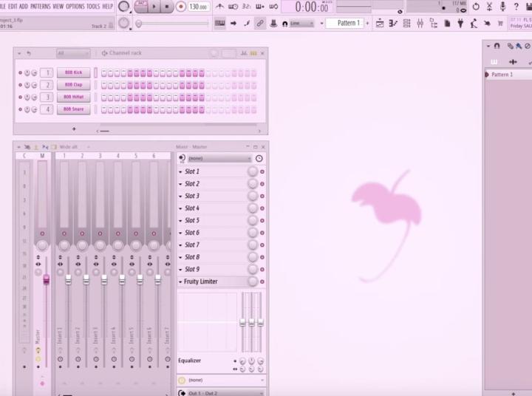The height and width of the screenshot is (396, 532).
Task: Open help via the question mark icon
Action: (x=516, y=7)
